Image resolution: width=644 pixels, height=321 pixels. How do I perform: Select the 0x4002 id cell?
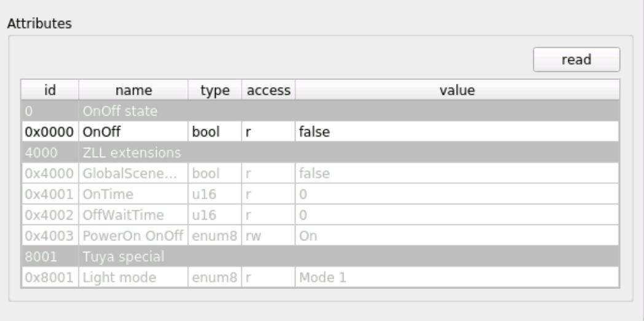coord(50,215)
